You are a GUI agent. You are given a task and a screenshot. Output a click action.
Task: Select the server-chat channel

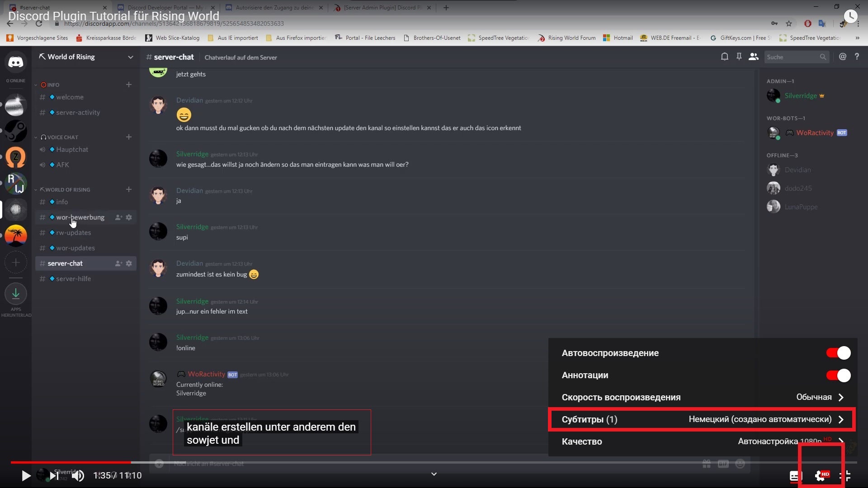point(65,263)
